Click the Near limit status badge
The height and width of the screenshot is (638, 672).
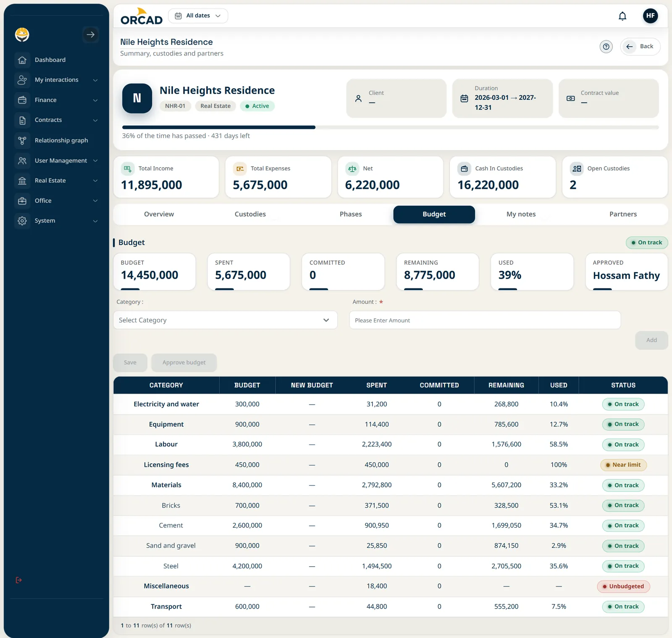point(623,465)
